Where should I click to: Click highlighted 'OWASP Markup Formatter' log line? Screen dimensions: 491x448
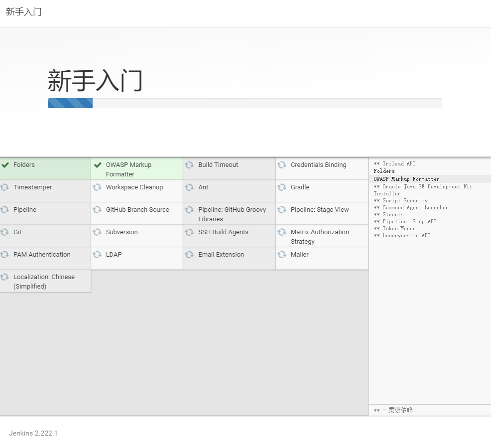point(406,179)
